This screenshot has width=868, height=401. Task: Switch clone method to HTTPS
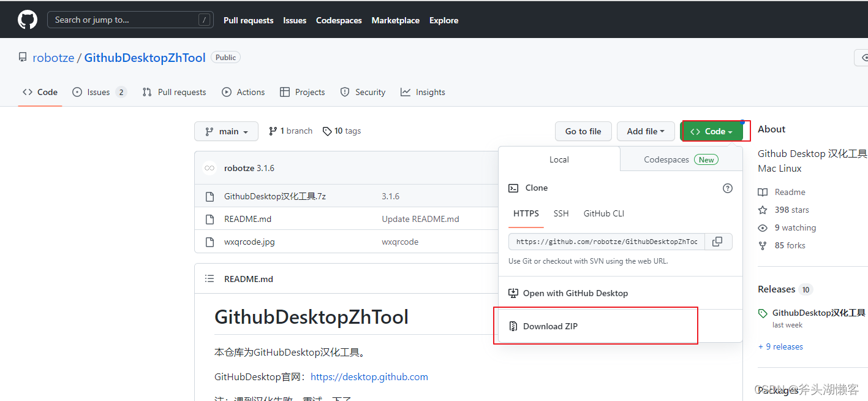[526, 213]
